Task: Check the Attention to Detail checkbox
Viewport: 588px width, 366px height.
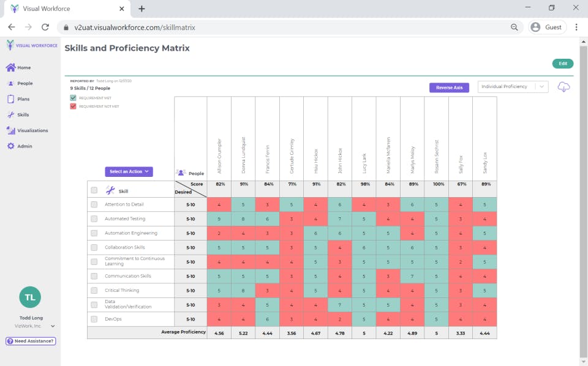Action: pos(94,204)
